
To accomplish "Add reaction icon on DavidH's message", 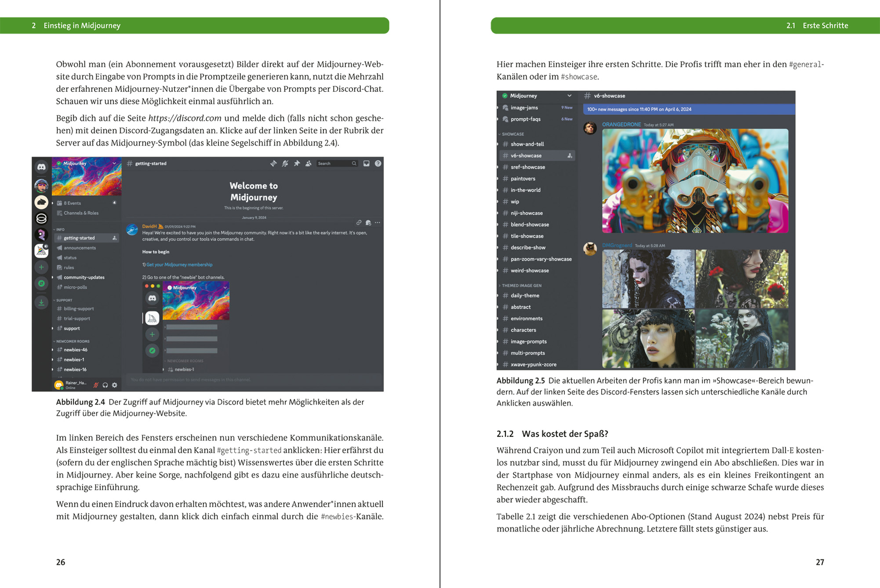I will [368, 223].
